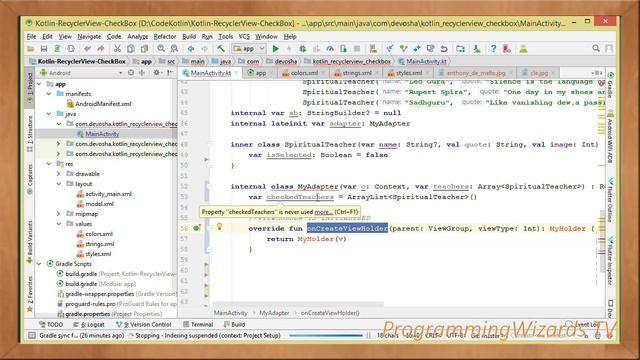
Task: Open Project panel settings gear
Action: pos(156,73)
